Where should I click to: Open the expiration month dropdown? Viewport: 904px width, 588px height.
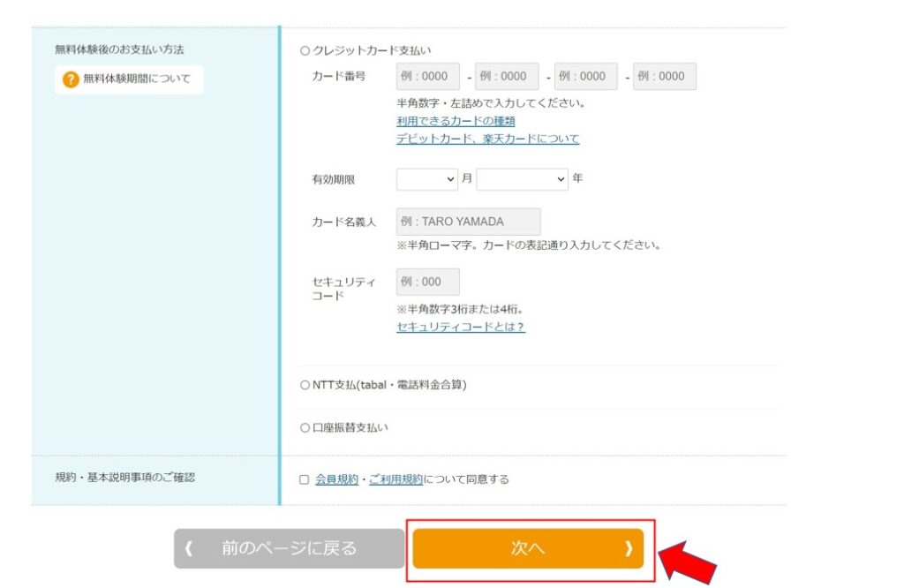pos(427,179)
